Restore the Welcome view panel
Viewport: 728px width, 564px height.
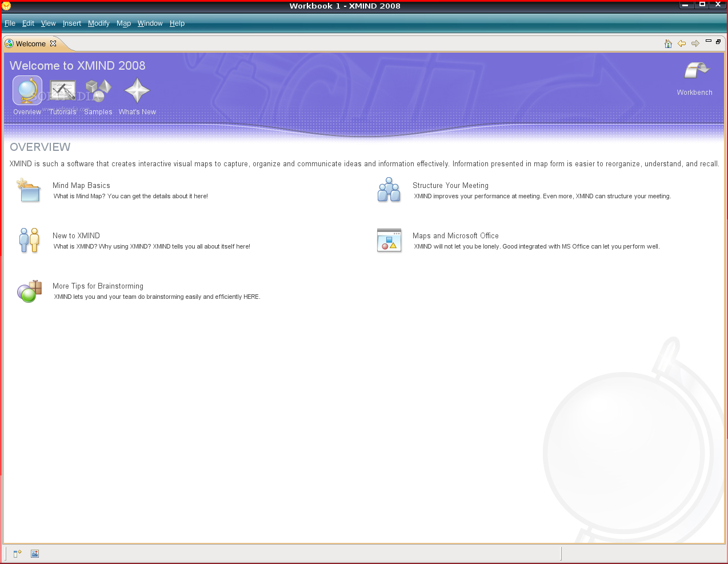click(718, 41)
